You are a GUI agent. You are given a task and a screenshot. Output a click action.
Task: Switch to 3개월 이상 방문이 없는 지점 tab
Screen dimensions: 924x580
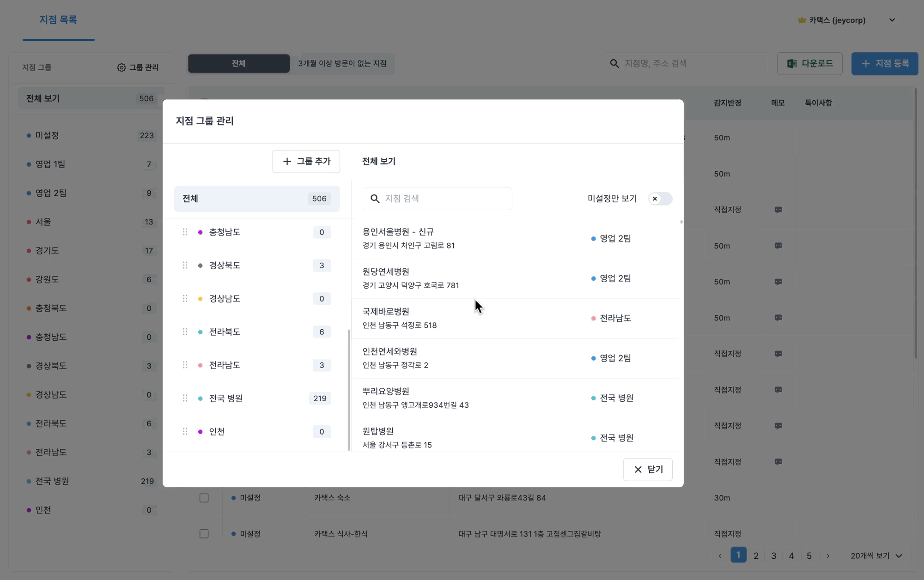(342, 63)
